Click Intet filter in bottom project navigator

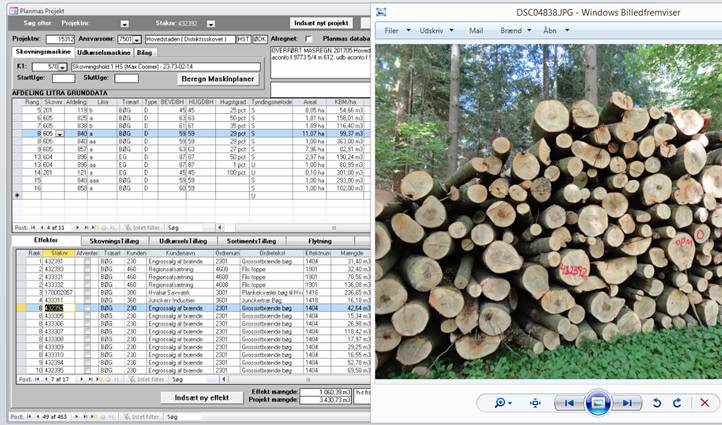pos(142,417)
